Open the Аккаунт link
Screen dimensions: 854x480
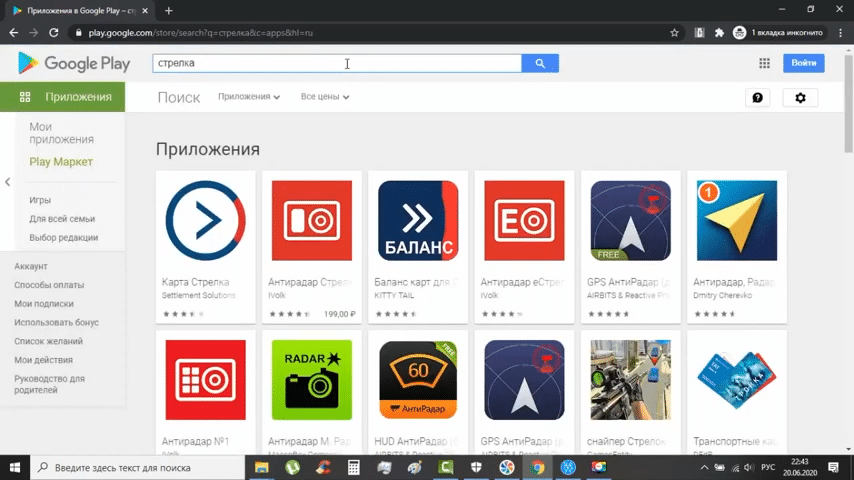(30, 266)
